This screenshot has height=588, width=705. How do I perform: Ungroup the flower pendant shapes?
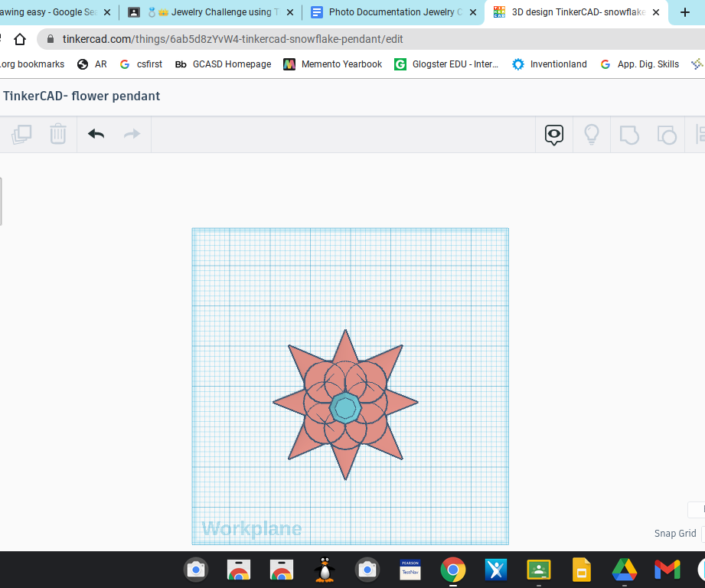(666, 134)
